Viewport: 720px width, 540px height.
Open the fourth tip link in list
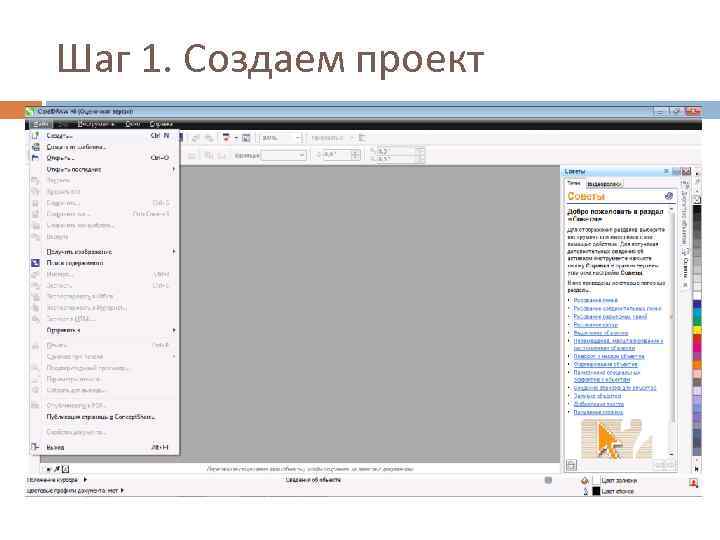(x=596, y=325)
